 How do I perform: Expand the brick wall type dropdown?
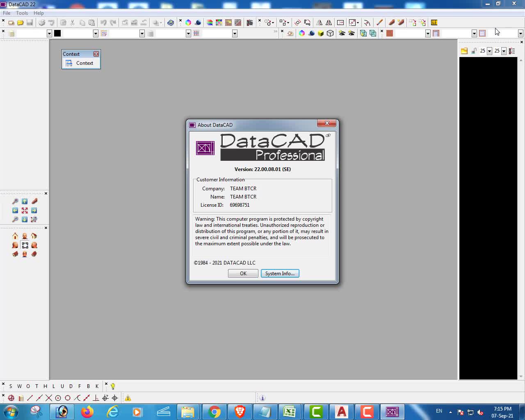428,34
